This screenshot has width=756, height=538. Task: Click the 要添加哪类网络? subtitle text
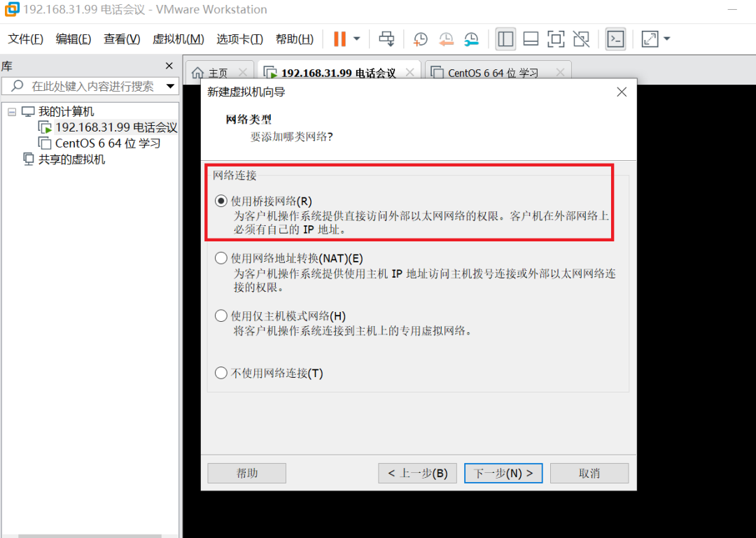(x=292, y=137)
